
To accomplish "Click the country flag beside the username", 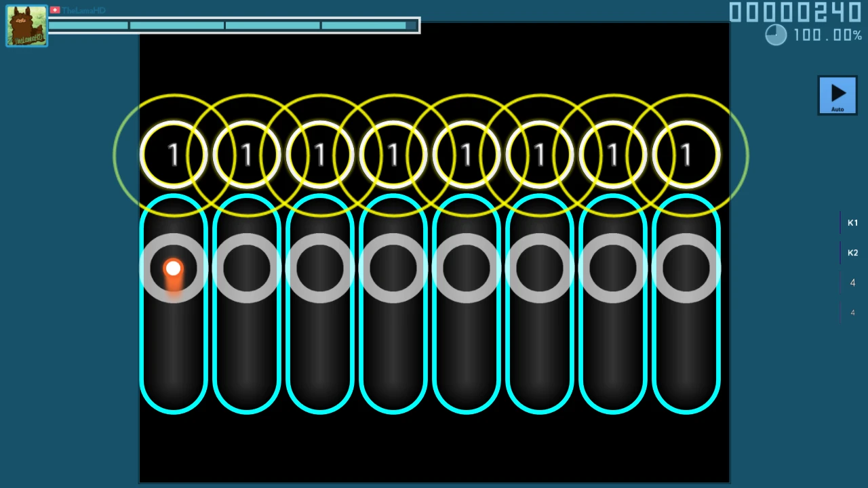I will click(55, 10).
